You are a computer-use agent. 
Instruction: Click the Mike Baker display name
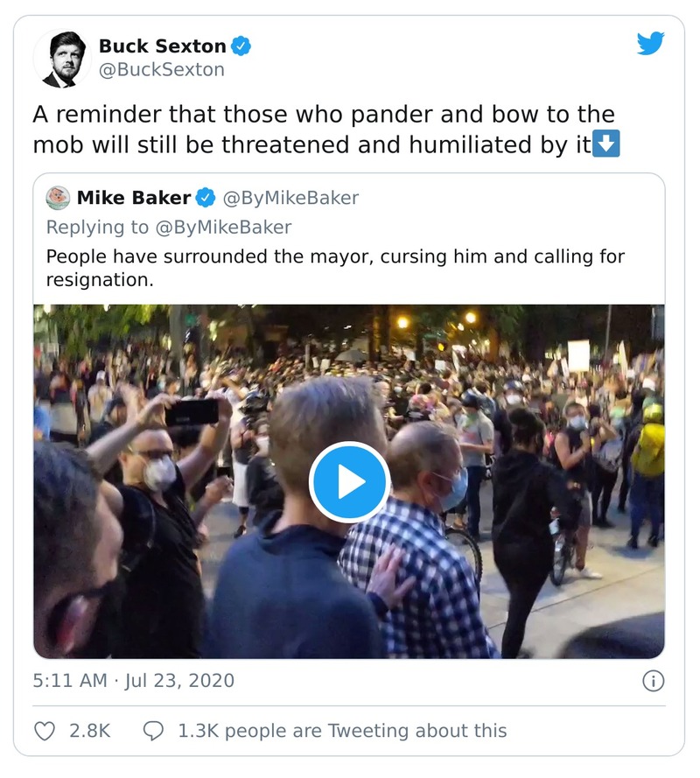(x=135, y=198)
